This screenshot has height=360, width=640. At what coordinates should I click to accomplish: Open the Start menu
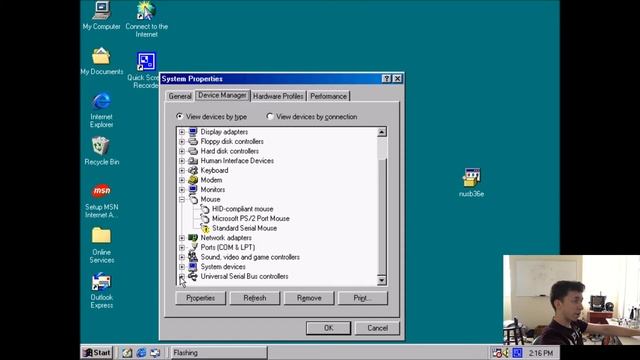97,353
